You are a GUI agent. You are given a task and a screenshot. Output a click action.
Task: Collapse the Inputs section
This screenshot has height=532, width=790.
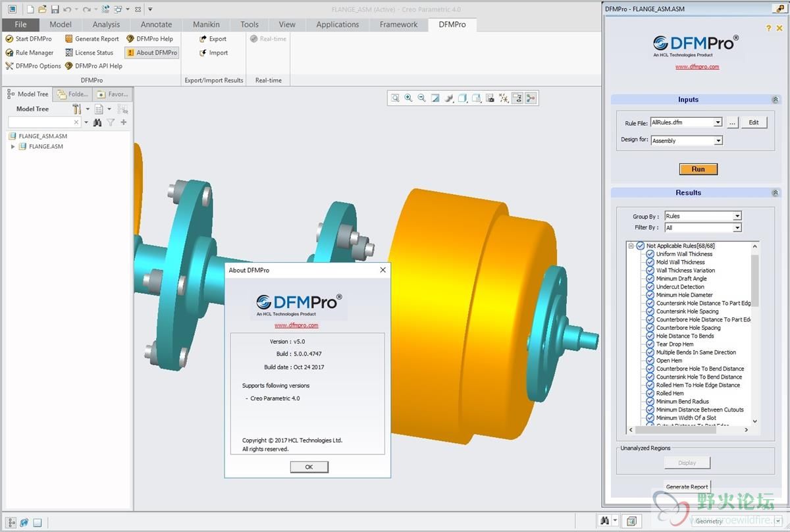[775, 100]
